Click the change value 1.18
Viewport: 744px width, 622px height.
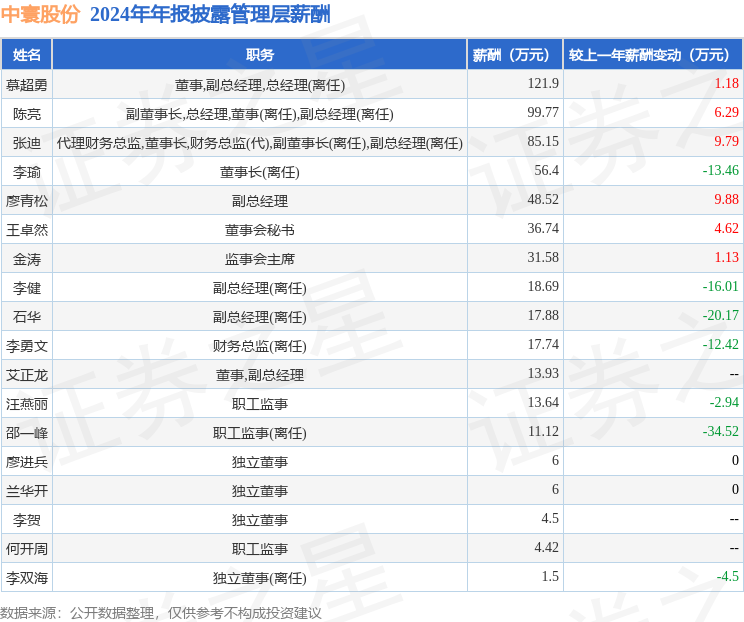pos(726,84)
